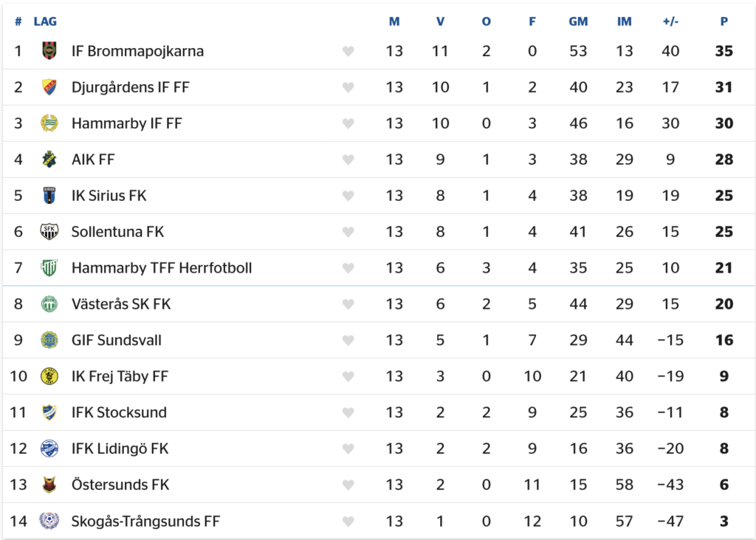Click the IF Brommapojkarna club crest
756x540 pixels.
click(49, 51)
